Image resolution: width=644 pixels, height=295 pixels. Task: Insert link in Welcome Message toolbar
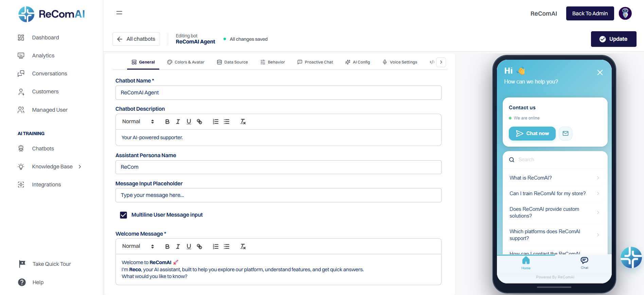[200, 246]
